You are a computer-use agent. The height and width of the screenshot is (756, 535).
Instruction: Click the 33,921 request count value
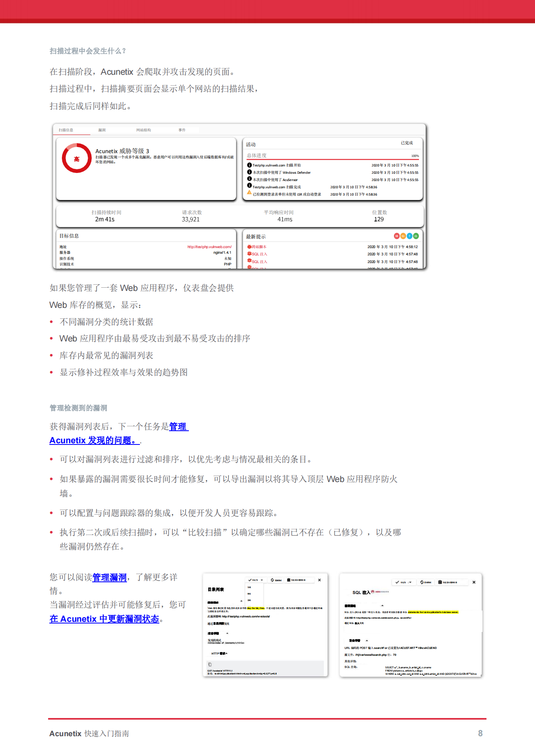pyautogui.click(x=191, y=219)
